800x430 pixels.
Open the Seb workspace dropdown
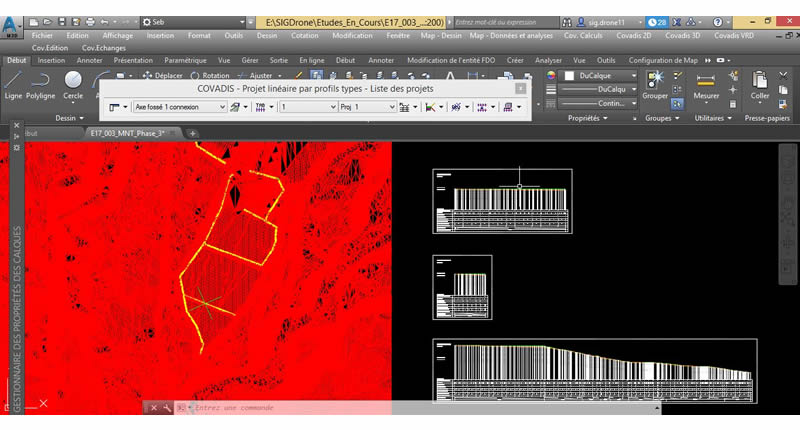point(193,22)
